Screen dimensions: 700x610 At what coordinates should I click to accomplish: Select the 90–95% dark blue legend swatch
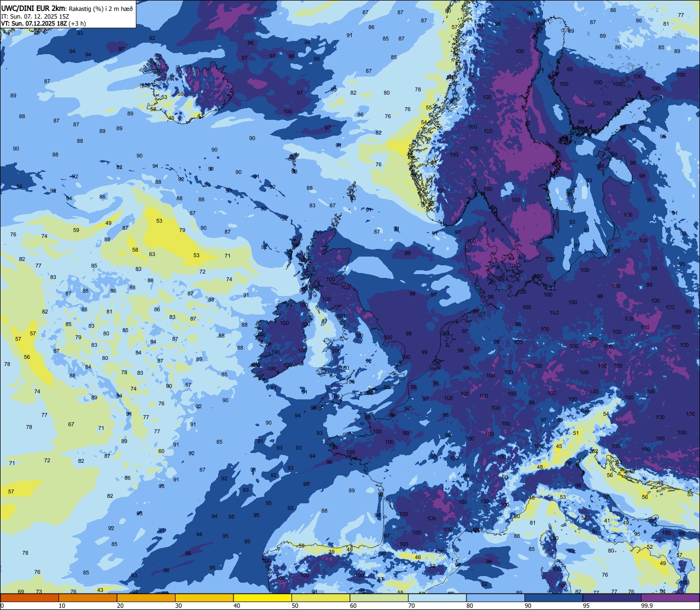point(553,597)
